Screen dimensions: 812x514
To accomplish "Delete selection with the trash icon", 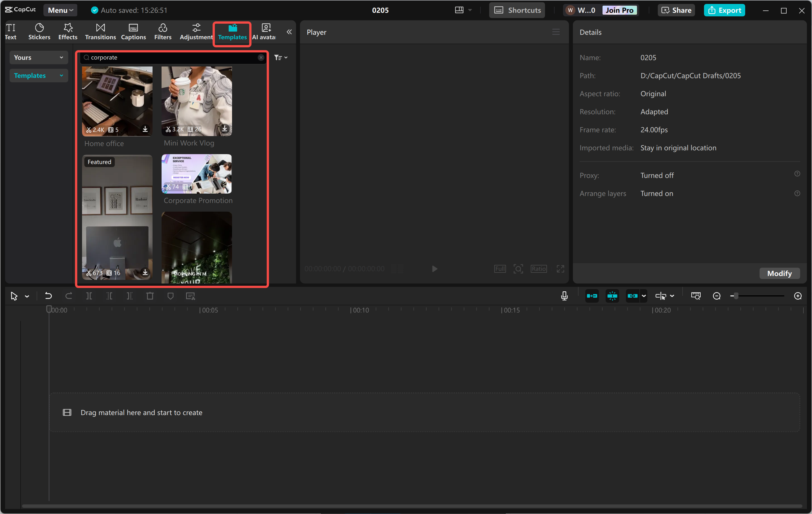I will pos(150,296).
